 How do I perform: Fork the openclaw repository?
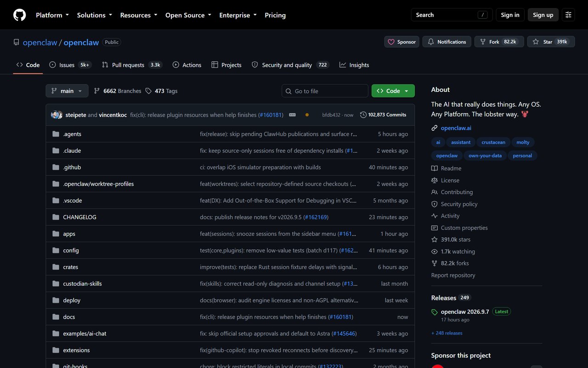[499, 42]
